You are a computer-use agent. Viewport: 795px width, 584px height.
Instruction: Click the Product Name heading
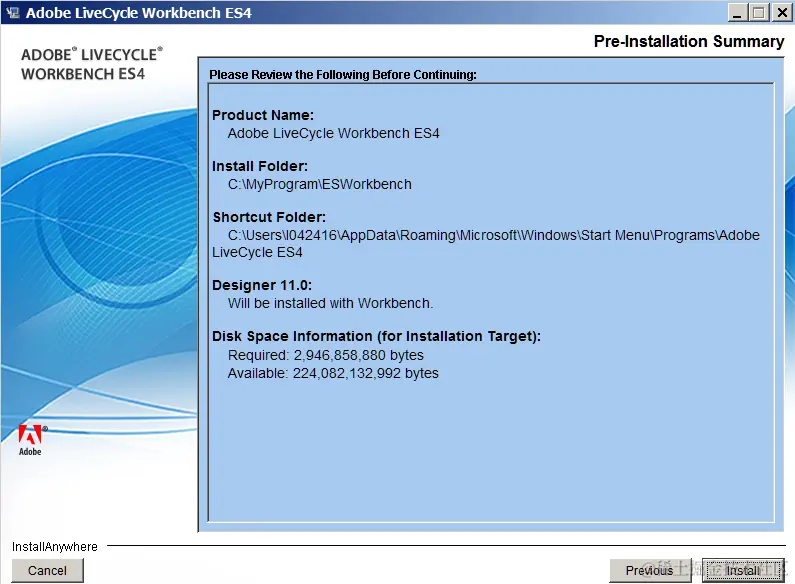click(x=263, y=115)
